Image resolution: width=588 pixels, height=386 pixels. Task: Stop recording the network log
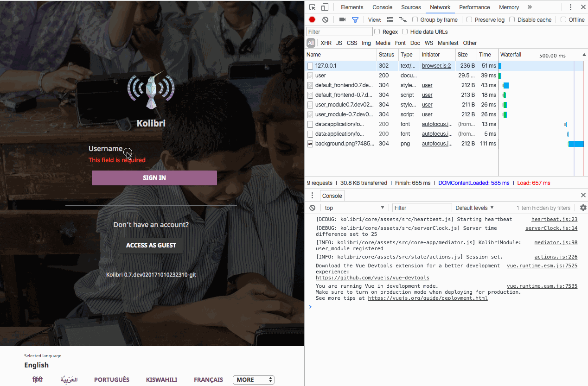click(x=312, y=19)
